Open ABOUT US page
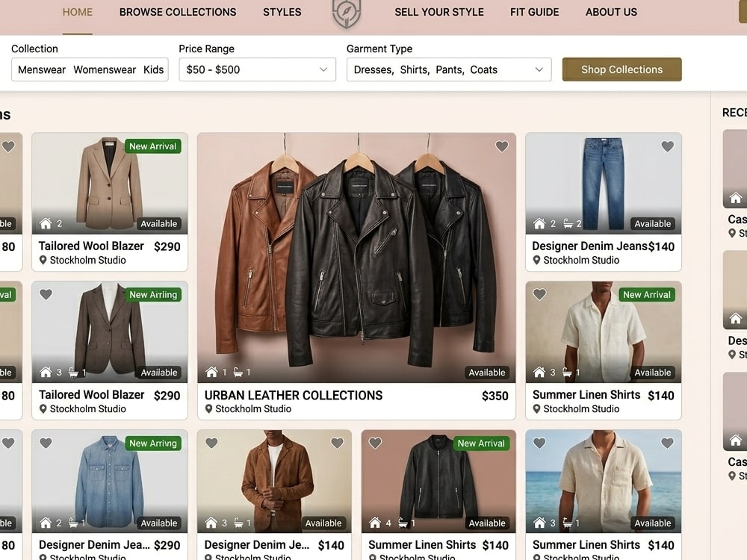The image size is (747, 560). click(x=611, y=13)
